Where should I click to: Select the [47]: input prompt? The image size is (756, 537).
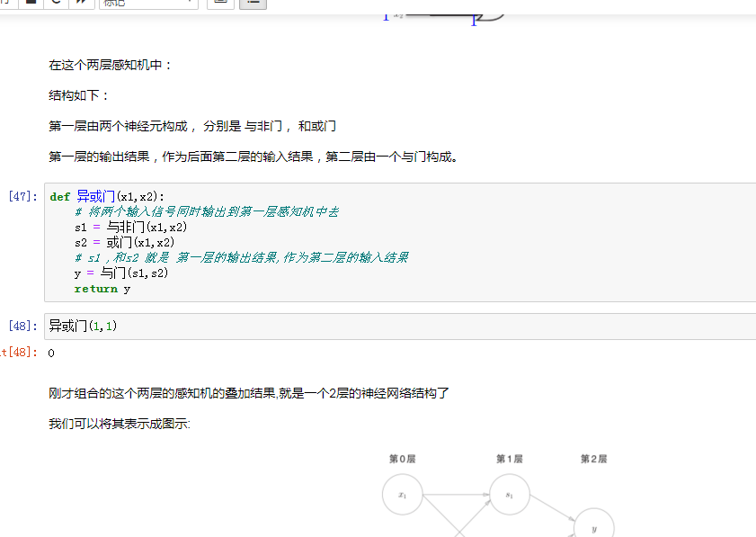(22, 196)
